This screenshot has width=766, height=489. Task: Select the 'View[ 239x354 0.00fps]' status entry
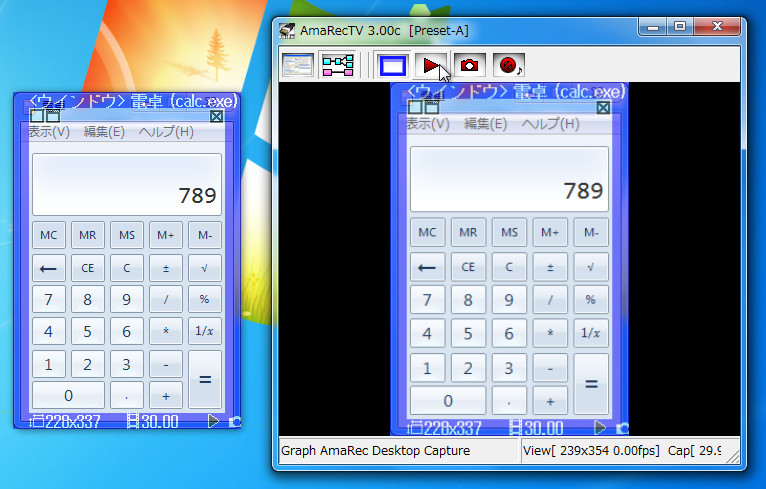pos(591,450)
